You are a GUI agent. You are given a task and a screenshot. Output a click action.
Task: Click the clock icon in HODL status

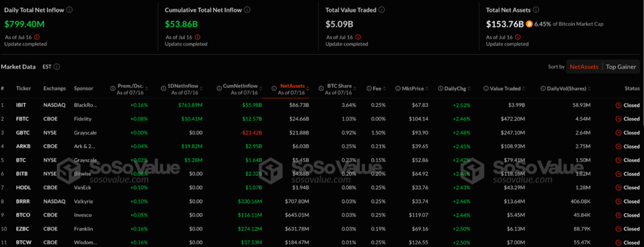[618, 187]
